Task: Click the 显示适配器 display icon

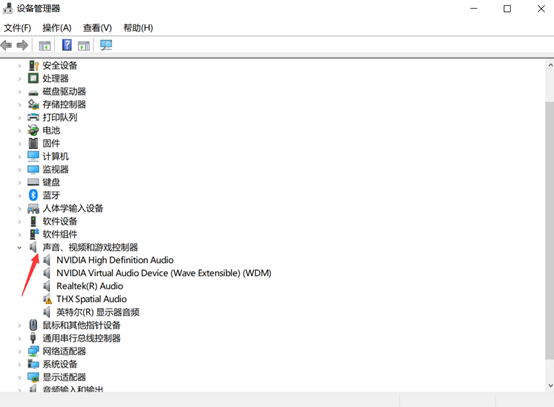Action: click(x=33, y=377)
